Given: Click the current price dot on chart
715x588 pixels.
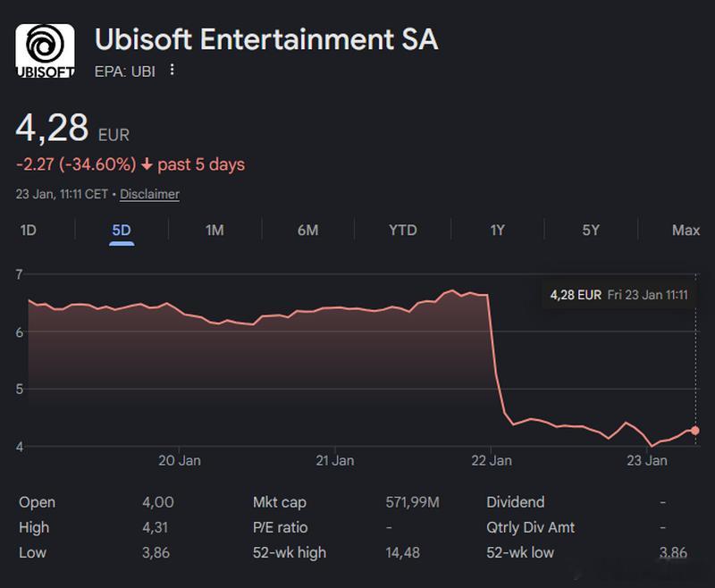Looking at the screenshot, I should (x=695, y=431).
